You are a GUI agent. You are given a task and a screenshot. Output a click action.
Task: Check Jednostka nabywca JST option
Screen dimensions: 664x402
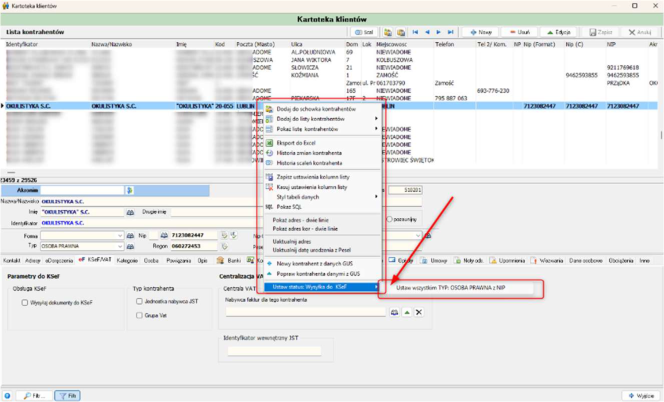[139, 301]
